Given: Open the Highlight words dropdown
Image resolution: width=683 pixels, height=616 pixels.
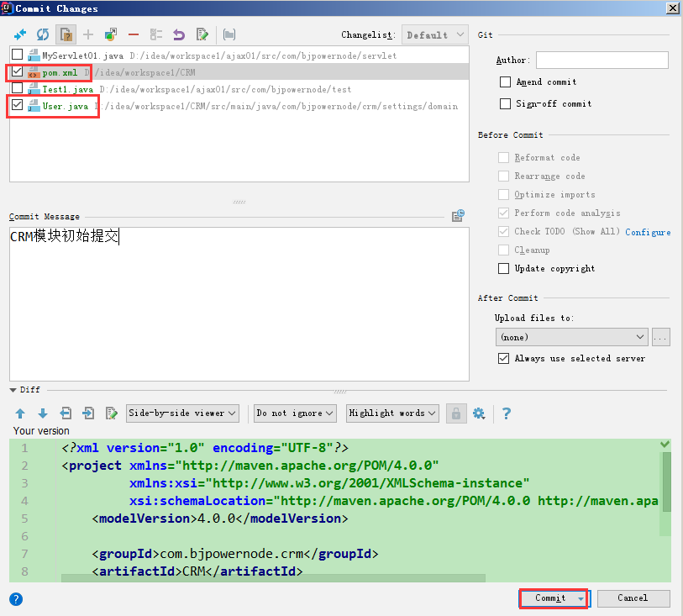Looking at the screenshot, I should [x=392, y=413].
